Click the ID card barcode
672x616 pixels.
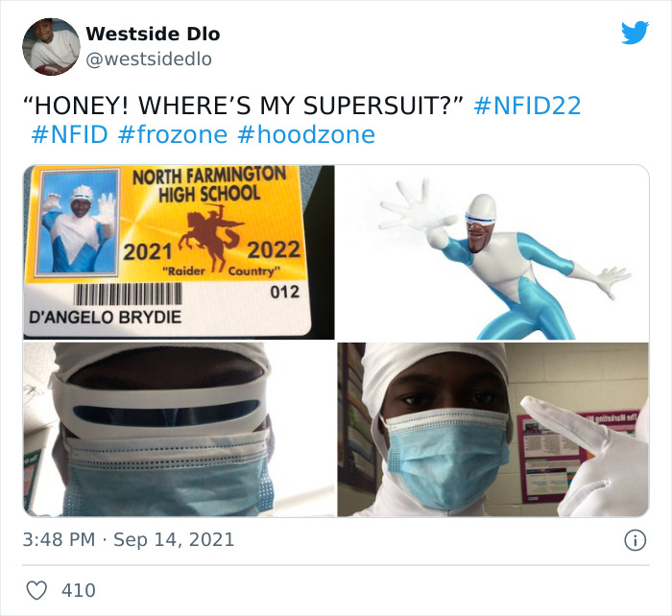(x=128, y=295)
